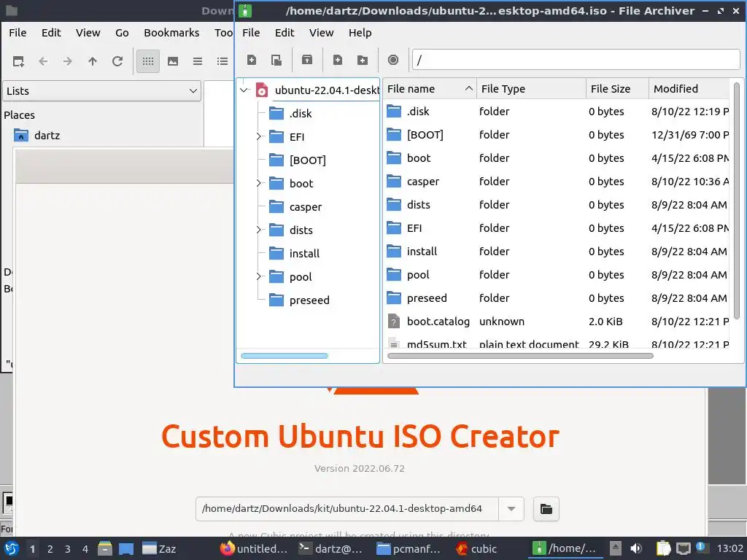Image resolution: width=747 pixels, height=560 pixels.
Task: Expand the pool folder in the tree
Action: click(x=259, y=276)
